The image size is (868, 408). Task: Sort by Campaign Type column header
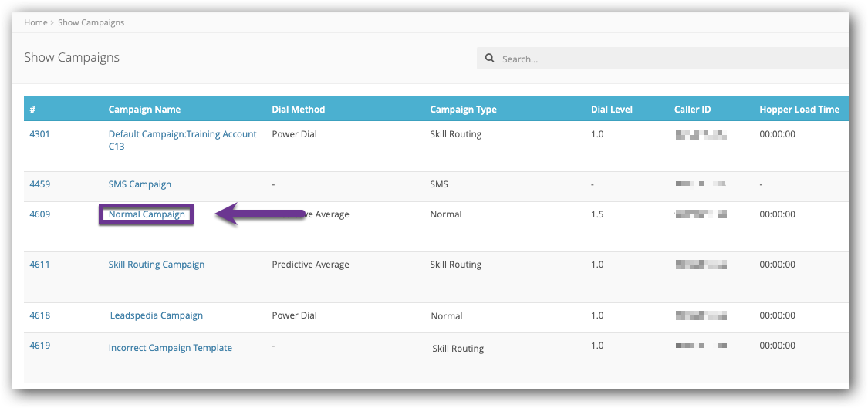click(x=463, y=110)
